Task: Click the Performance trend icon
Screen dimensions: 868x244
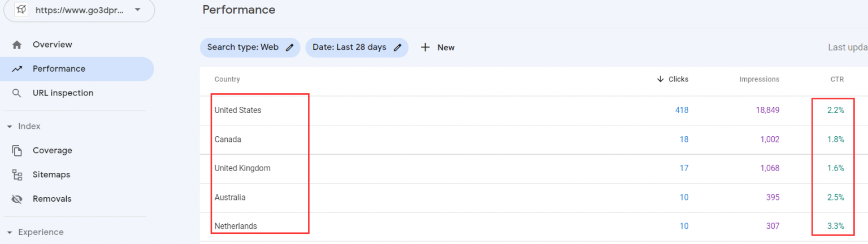Action: point(17,69)
